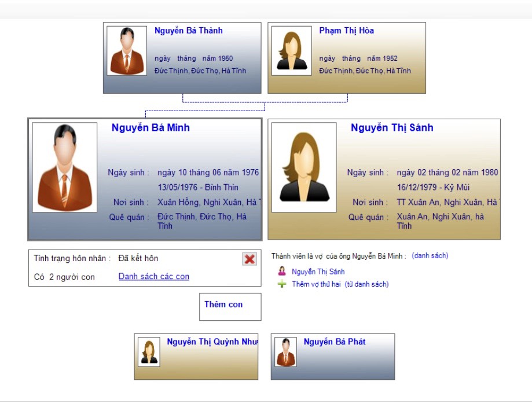Image resolution: width=532 pixels, height=407 pixels.
Task: Click birth date 'ngày 02 tháng 02 năm 1980'
Action: point(447,173)
